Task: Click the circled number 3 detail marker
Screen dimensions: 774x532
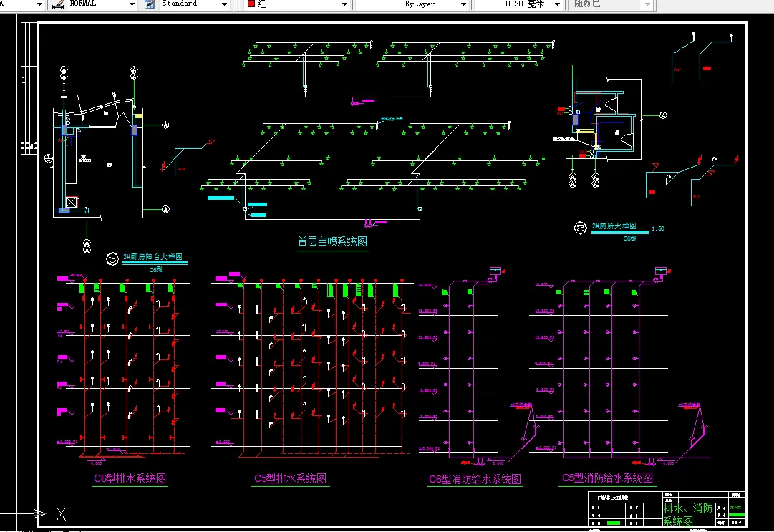Action: click(112, 258)
